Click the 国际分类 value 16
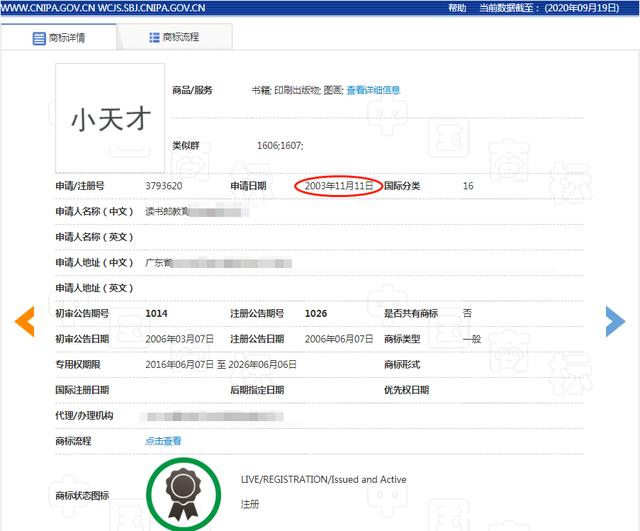Screen dimensions: 640x531 pos(468,186)
